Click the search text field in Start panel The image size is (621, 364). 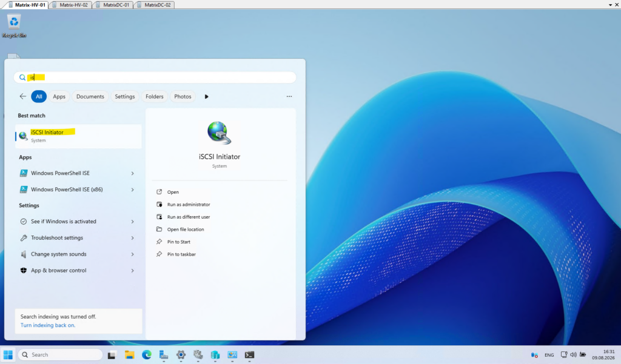pos(155,77)
